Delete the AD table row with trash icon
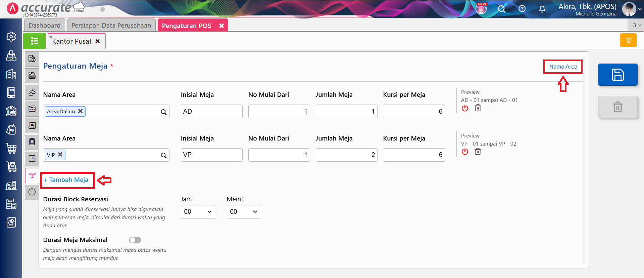 (478, 108)
